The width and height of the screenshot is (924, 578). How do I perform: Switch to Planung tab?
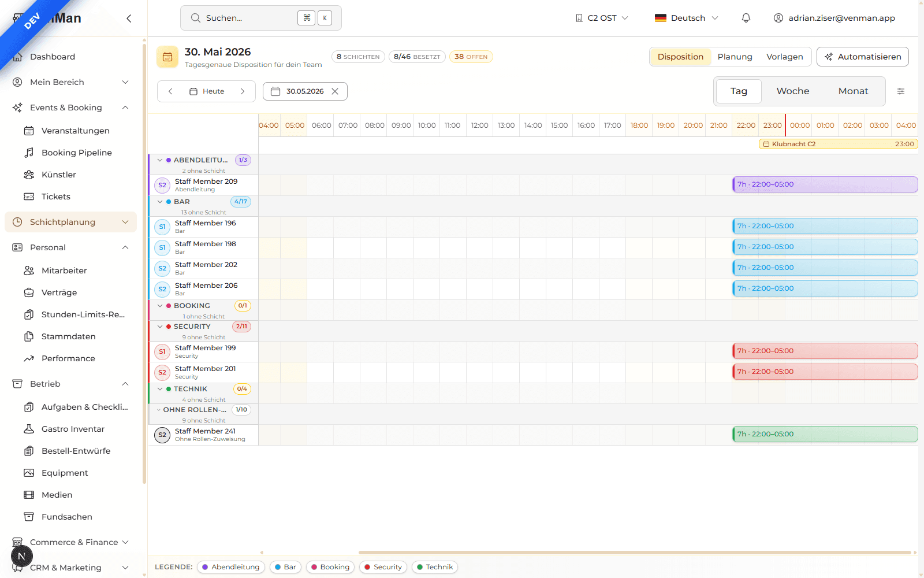(x=735, y=57)
